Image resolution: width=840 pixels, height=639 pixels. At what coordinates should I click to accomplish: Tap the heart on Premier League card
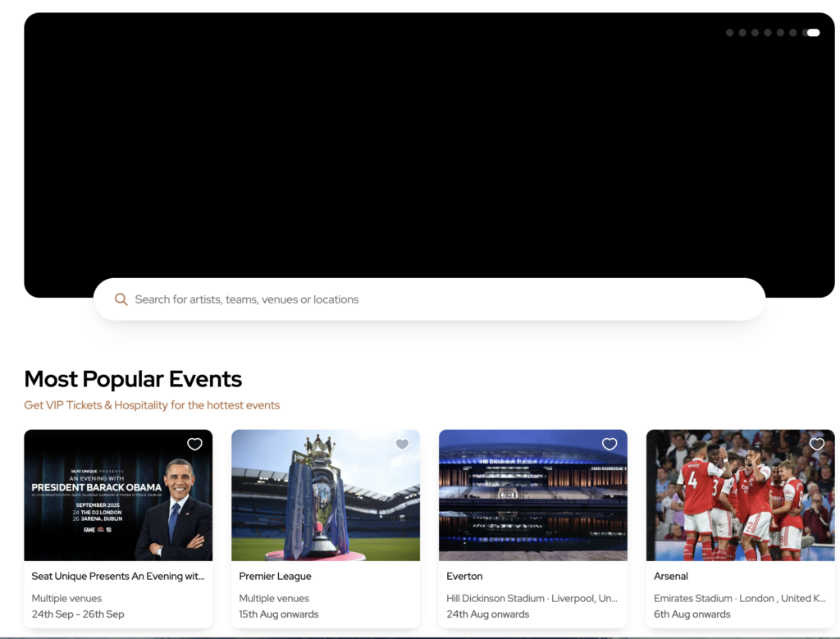pyautogui.click(x=402, y=444)
